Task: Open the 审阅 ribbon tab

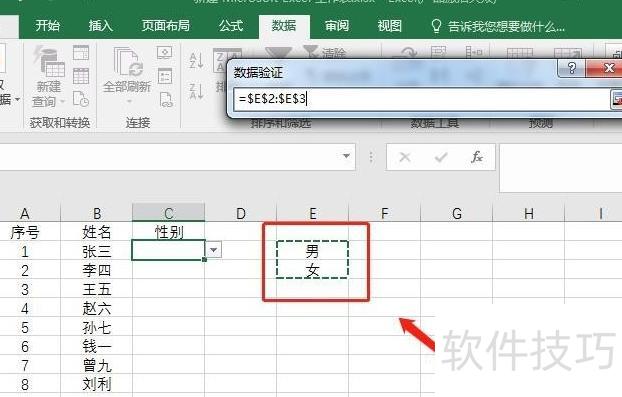Action: coord(337,26)
